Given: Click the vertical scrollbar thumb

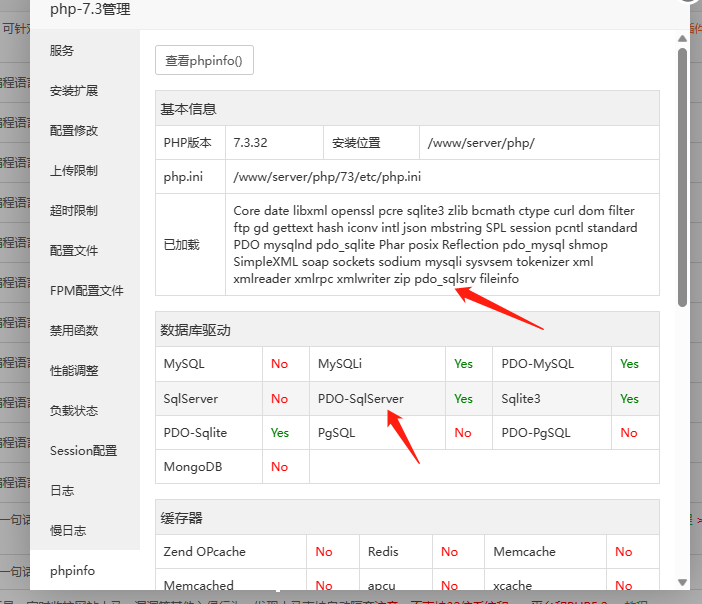Looking at the screenshot, I should (682, 177).
